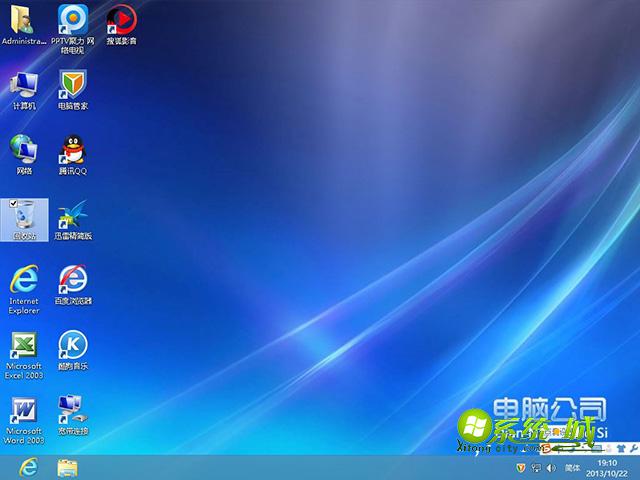Viewport: 640px width, 480px height.
Task: Open the clock showing 19:10
Action: (607, 468)
